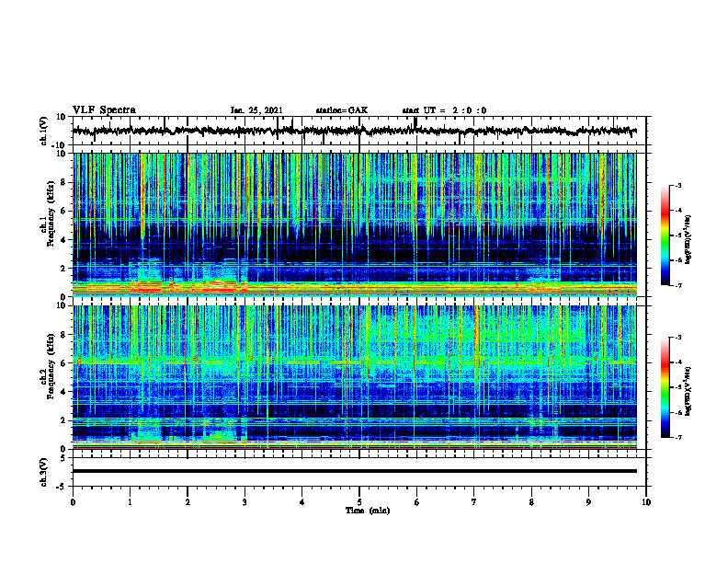Click time tick label "9" on x-axis
This screenshot has height=563, width=728.
tap(588, 502)
